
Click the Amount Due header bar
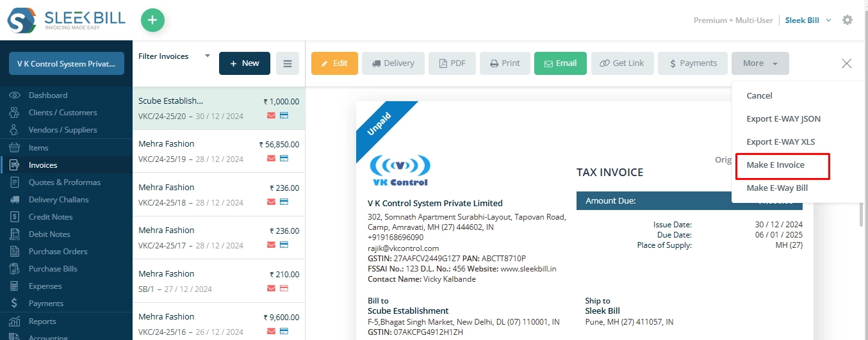tap(689, 201)
